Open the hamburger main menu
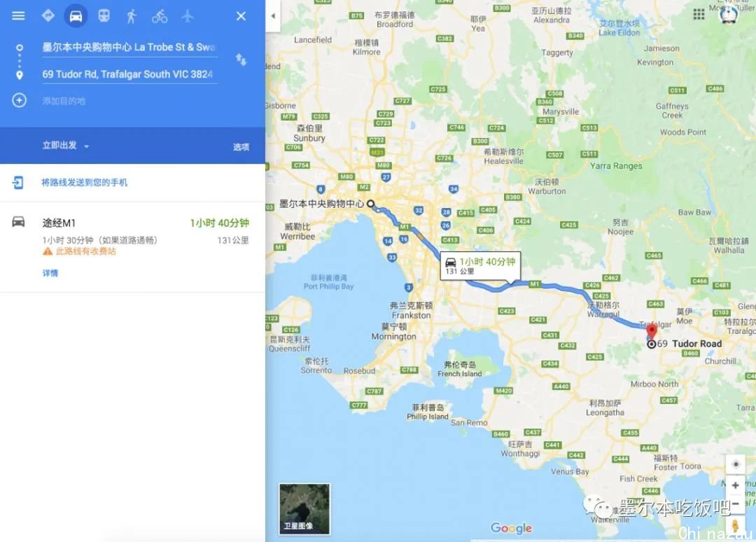 point(18,16)
